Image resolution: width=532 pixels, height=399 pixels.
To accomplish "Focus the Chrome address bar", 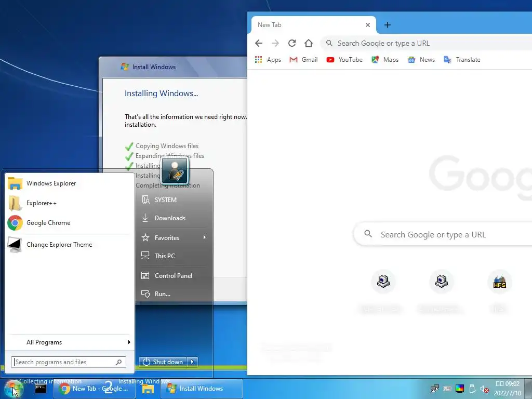I will click(426, 44).
